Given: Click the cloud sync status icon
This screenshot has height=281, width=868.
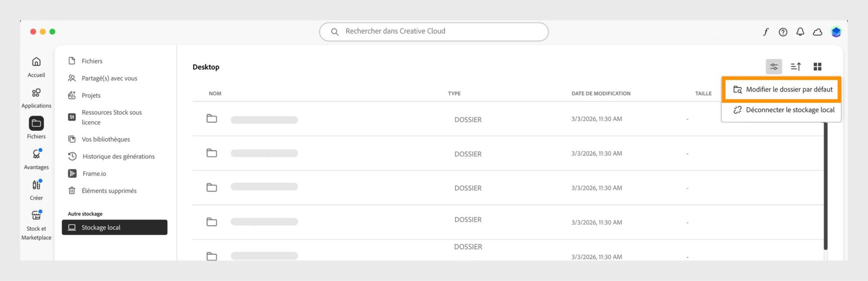Looking at the screenshot, I should pyautogui.click(x=817, y=32).
